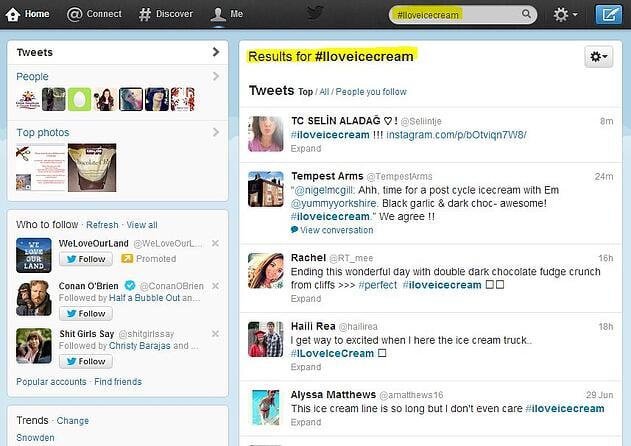Open Conan O'Brien avatar
Image resolution: width=631 pixels, height=446 pixels.
(34, 298)
